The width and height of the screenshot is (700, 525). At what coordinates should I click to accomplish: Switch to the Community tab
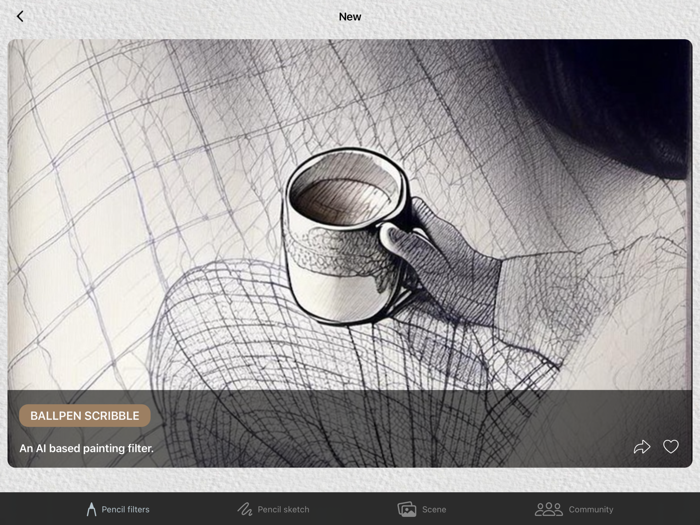[574, 509]
